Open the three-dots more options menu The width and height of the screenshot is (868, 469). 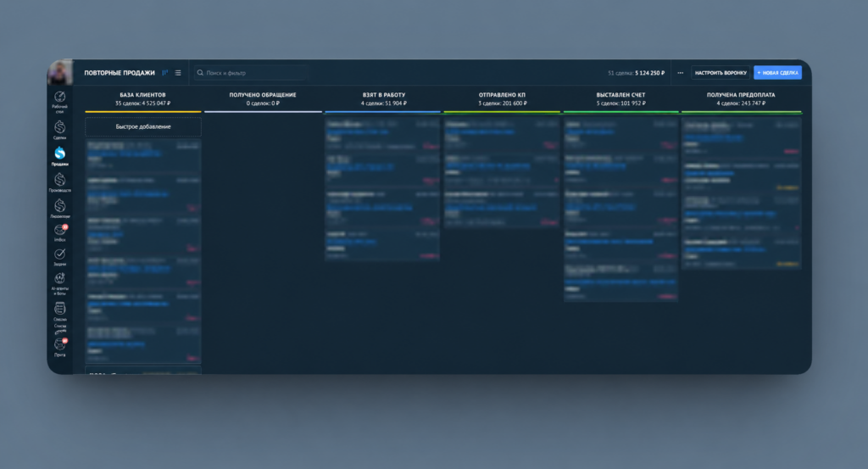[x=681, y=73]
